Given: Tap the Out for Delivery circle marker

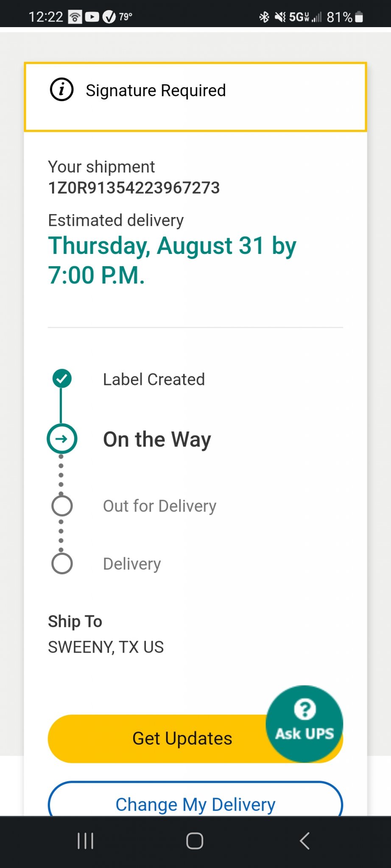Looking at the screenshot, I should pos(62,506).
